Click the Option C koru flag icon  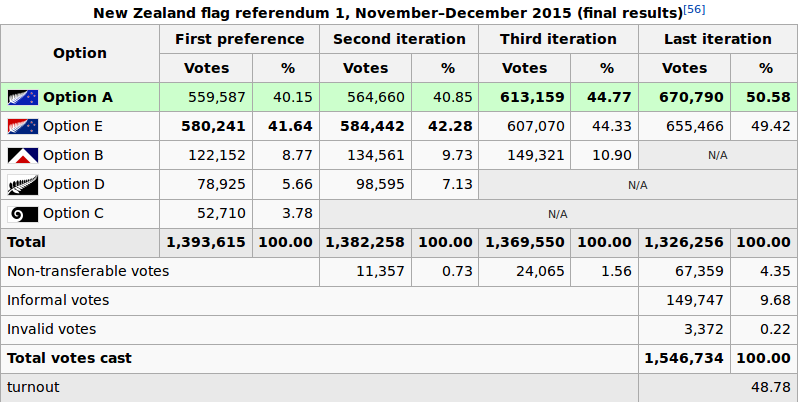[x=22, y=214]
